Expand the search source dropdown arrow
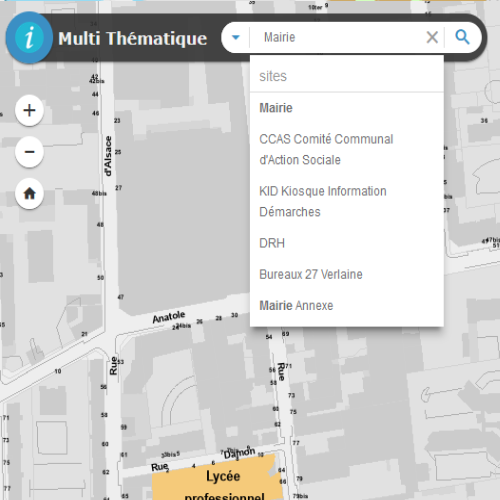The width and height of the screenshot is (500, 500). pos(236,37)
